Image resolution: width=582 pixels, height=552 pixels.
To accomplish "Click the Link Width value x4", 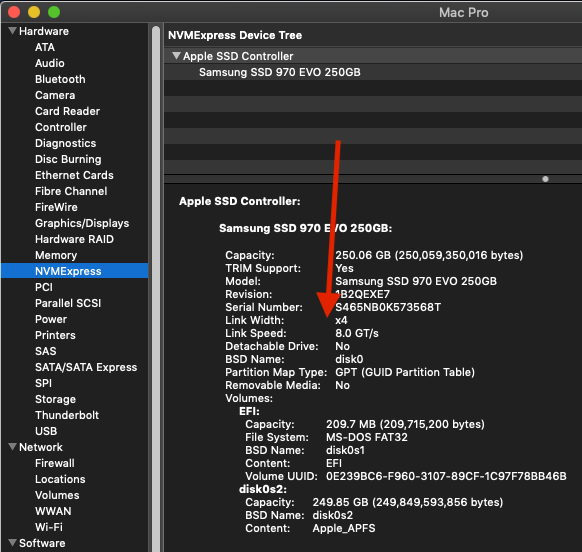I will (x=341, y=320).
